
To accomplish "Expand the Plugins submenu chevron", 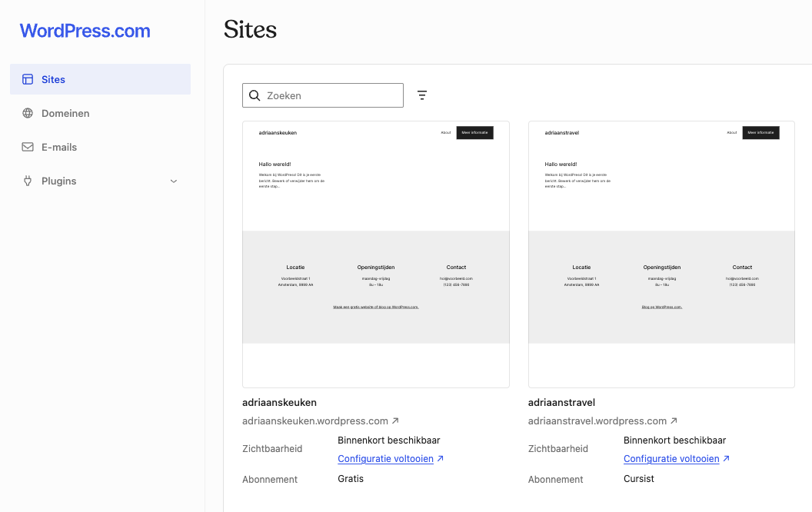I will tap(174, 181).
